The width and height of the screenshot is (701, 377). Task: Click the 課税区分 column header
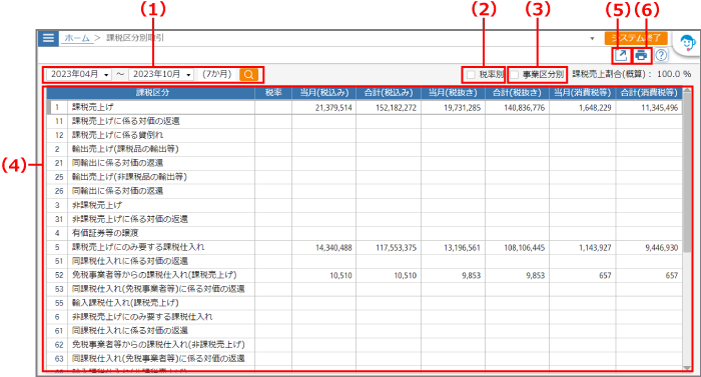point(152,93)
